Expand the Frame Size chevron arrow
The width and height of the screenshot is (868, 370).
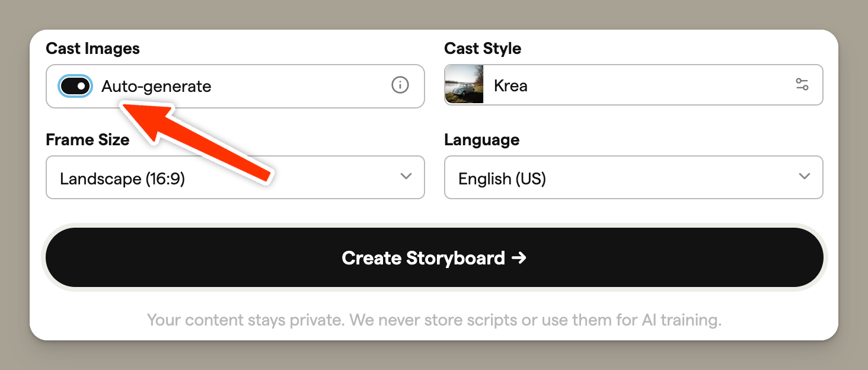pos(406,177)
